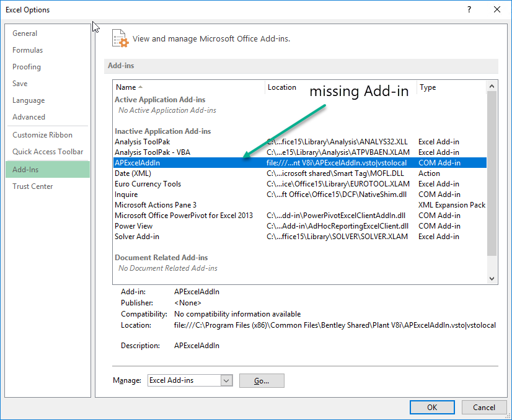Select the Date (XML) add-in
The image size is (512, 420).
[300, 173]
